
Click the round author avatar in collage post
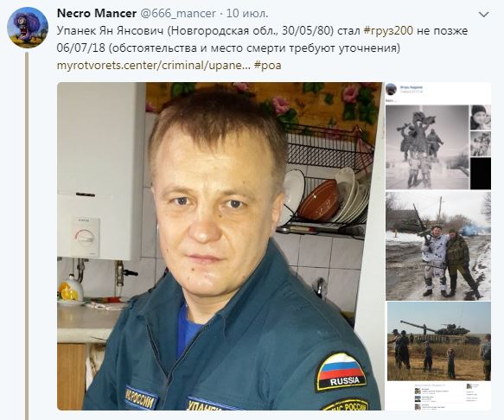(391, 89)
